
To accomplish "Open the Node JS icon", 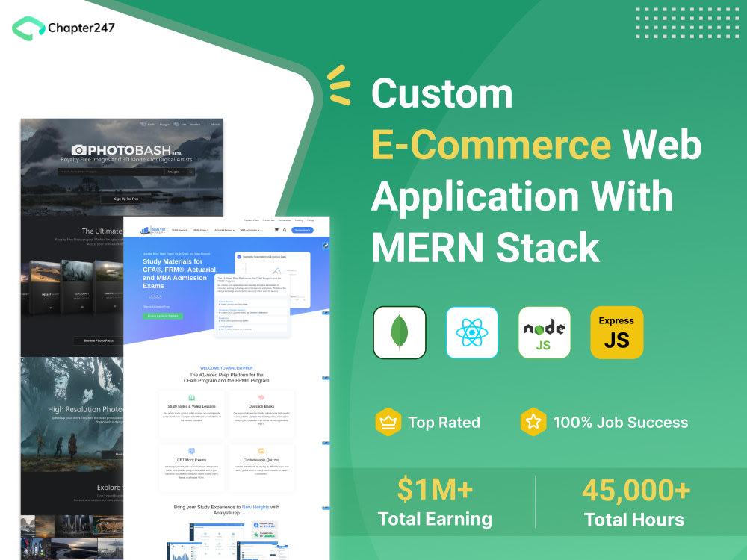I will [544, 332].
